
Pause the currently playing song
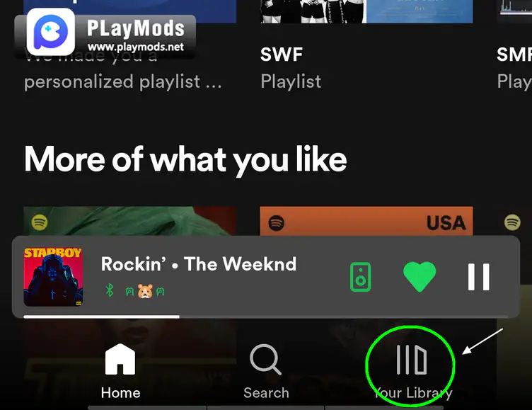pyautogui.click(x=479, y=277)
